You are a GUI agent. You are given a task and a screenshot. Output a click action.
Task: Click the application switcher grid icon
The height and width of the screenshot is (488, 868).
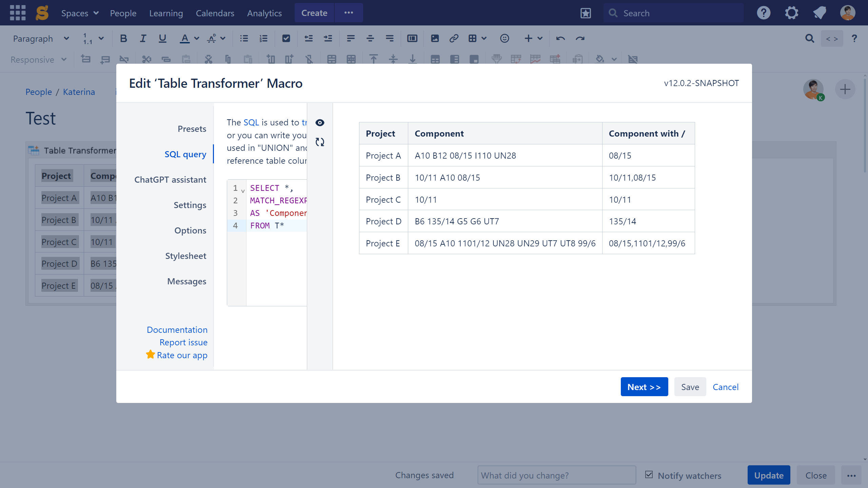18,13
